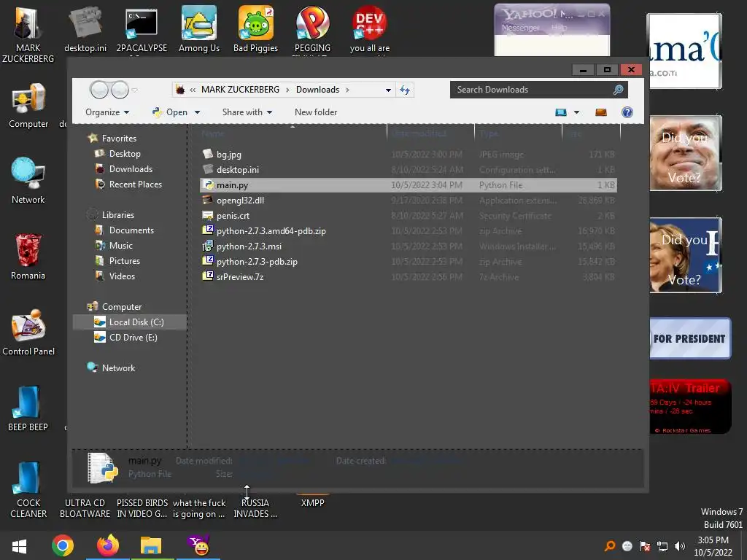Click the File Explorer taskbar icon
This screenshot has height=560, width=747.
[151, 545]
